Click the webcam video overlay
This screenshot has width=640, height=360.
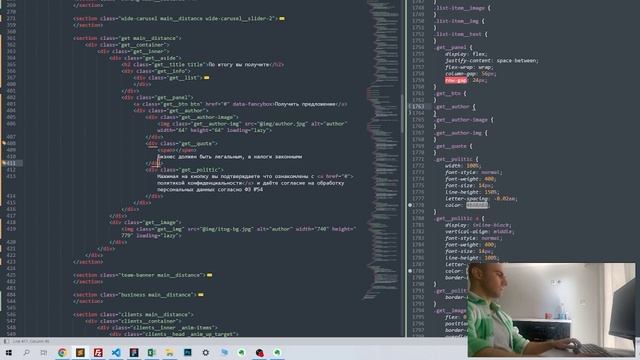551,310
